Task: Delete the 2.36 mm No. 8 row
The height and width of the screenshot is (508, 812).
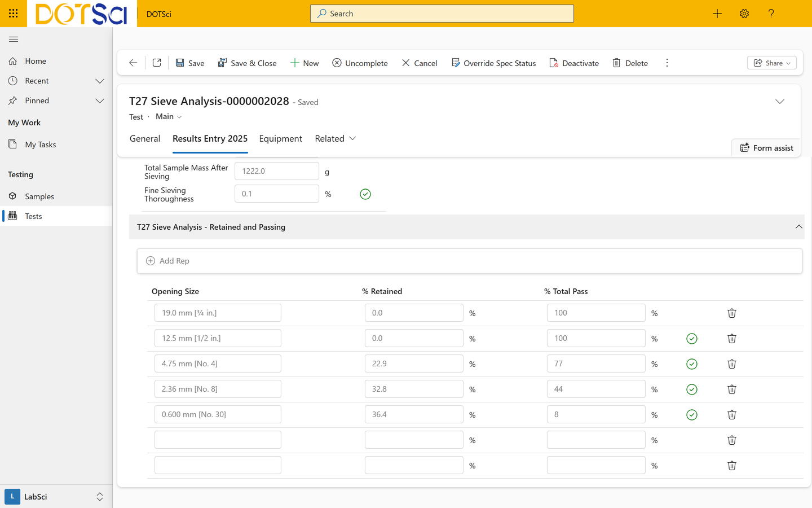Action: click(732, 389)
